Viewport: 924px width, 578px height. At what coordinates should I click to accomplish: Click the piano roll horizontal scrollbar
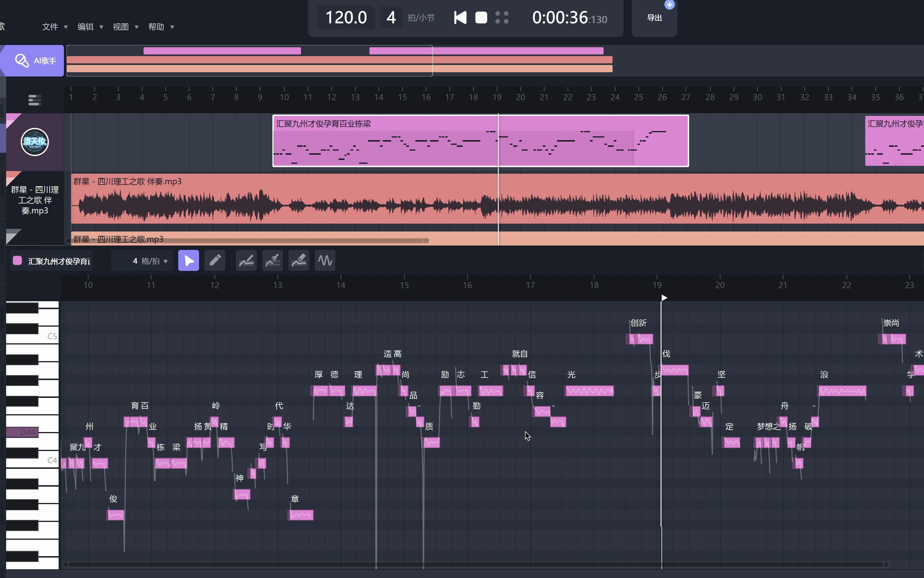point(477,565)
